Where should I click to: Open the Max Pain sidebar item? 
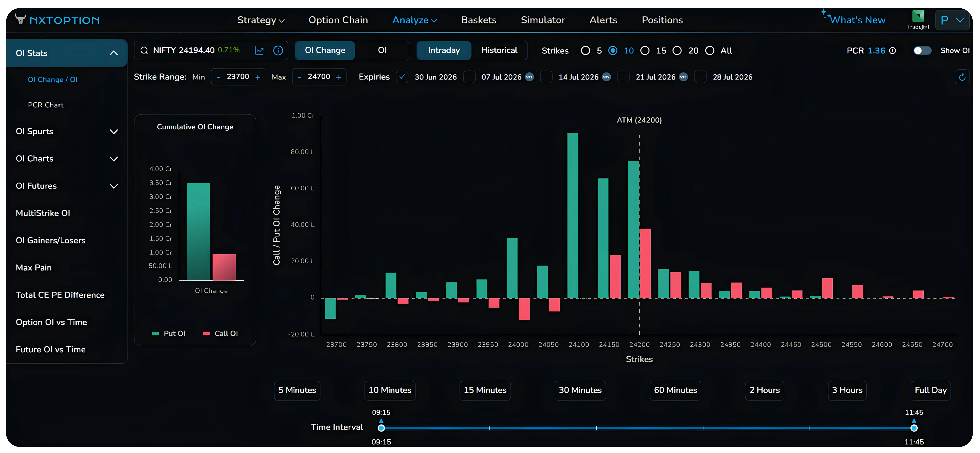34,268
